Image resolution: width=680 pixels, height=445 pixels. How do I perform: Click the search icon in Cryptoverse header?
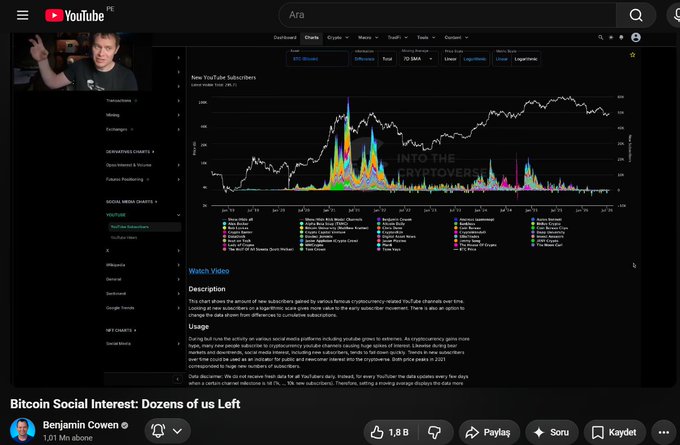click(x=601, y=38)
